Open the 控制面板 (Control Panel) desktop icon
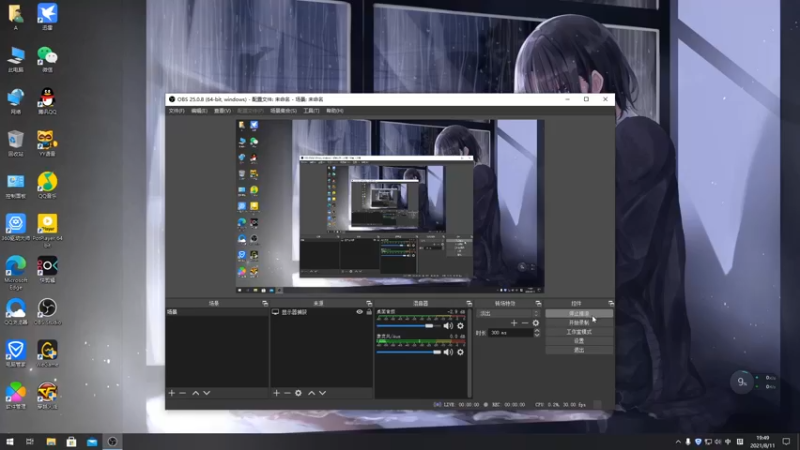800x450 pixels. pyautogui.click(x=16, y=185)
